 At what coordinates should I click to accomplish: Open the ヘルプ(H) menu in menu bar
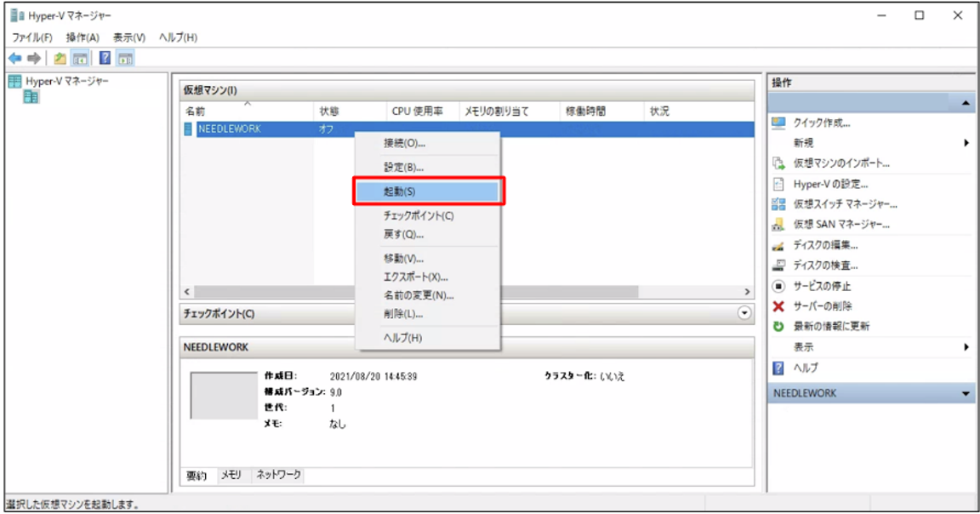click(178, 37)
